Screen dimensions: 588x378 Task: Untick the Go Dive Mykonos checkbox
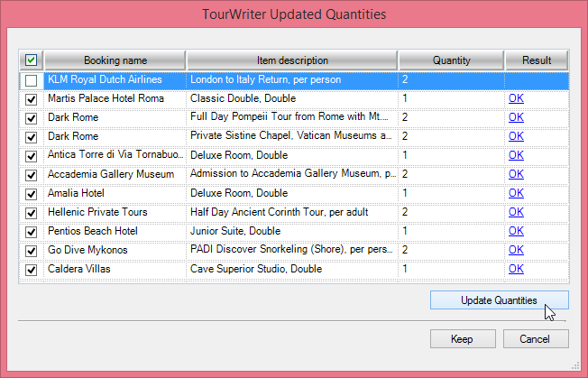[x=31, y=251]
